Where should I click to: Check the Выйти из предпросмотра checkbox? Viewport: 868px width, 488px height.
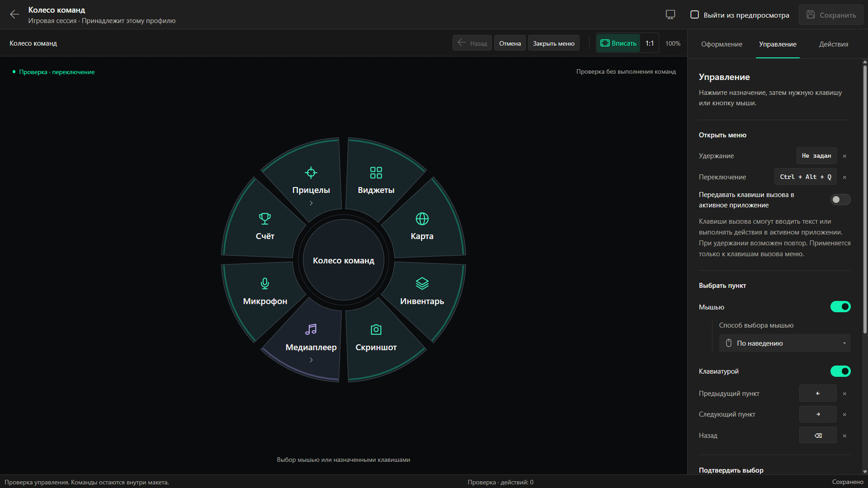[x=695, y=14]
